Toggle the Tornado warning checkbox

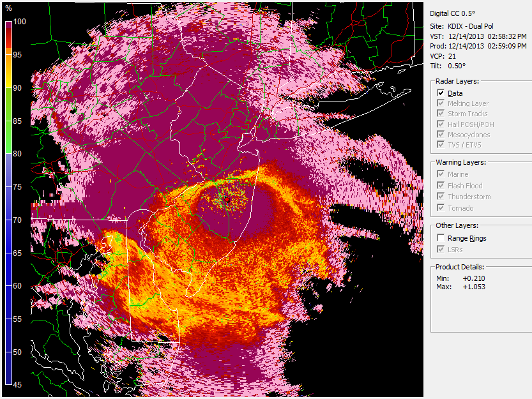pos(441,207)
